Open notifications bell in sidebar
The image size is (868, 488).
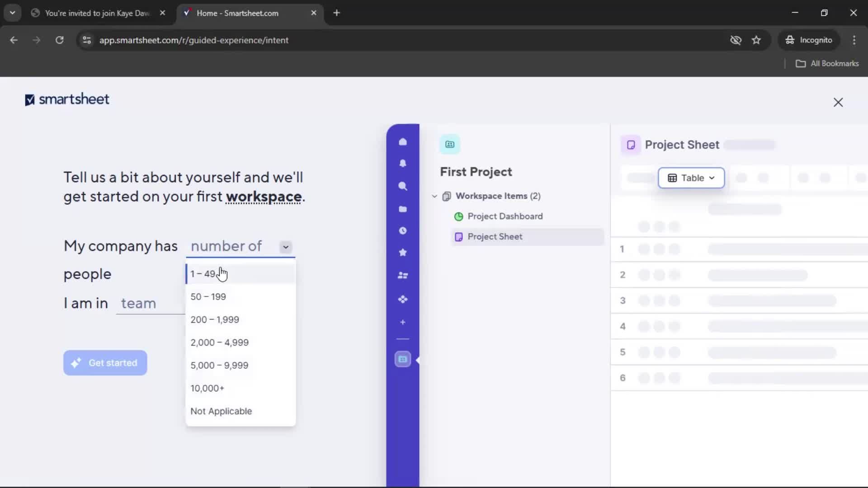coord(402,164)
